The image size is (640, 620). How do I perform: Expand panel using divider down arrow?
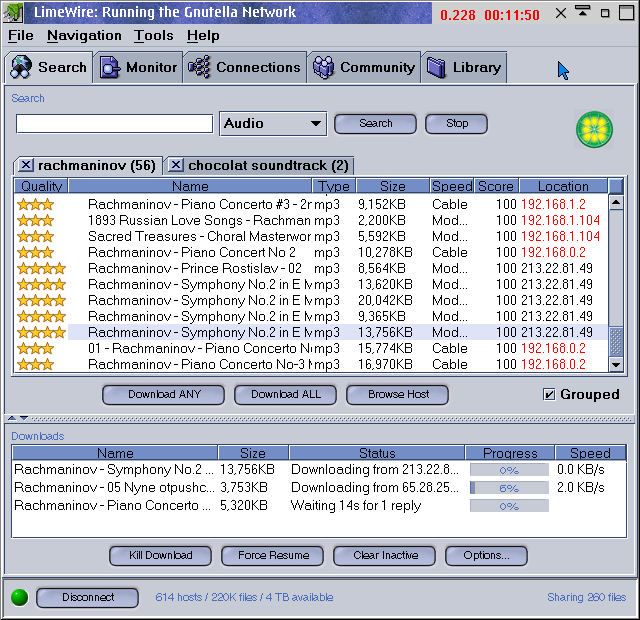click(x=24, y=418)
